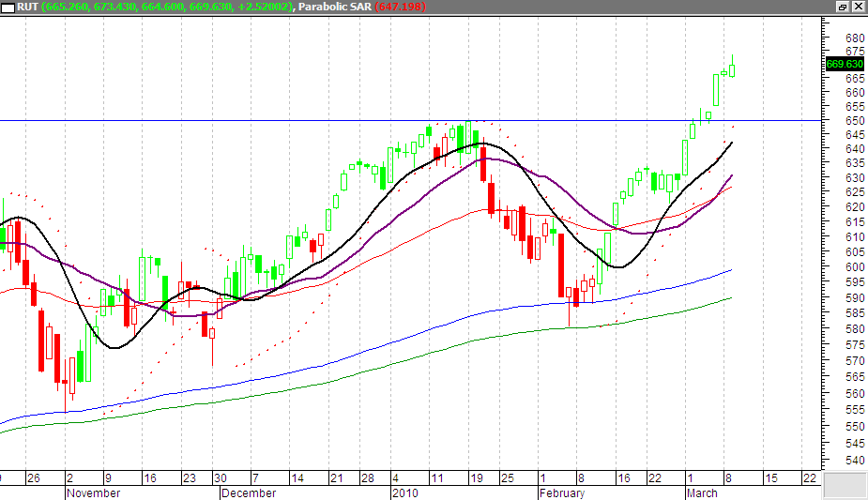Click the 560 price axis label
Image resolution: width=868 pixels, height=500 pixels.
[855, 393]
